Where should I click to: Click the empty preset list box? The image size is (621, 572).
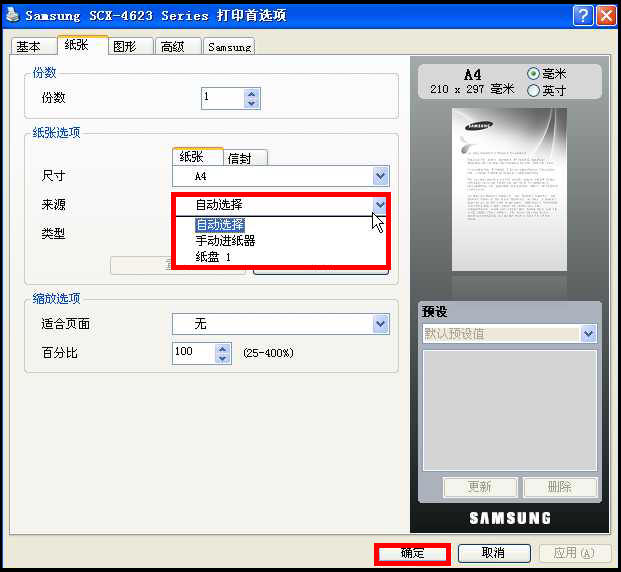click(x=510, y=410)
